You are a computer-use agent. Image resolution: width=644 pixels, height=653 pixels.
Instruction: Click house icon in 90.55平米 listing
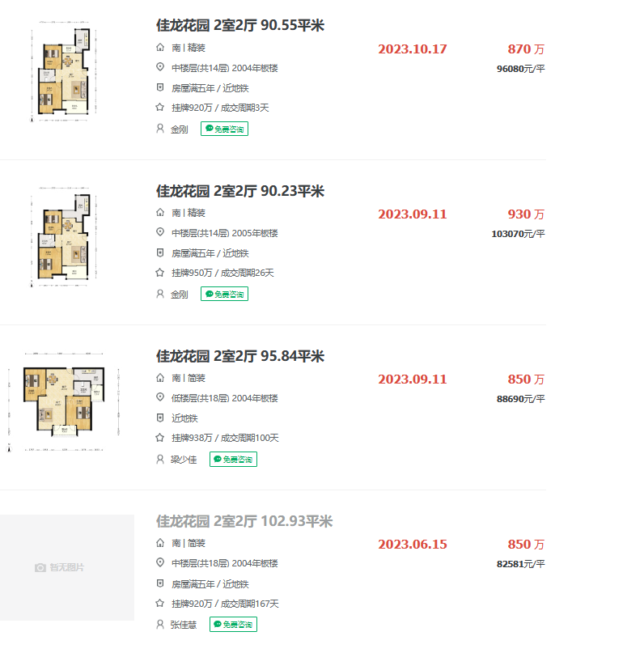click(160, 48)
